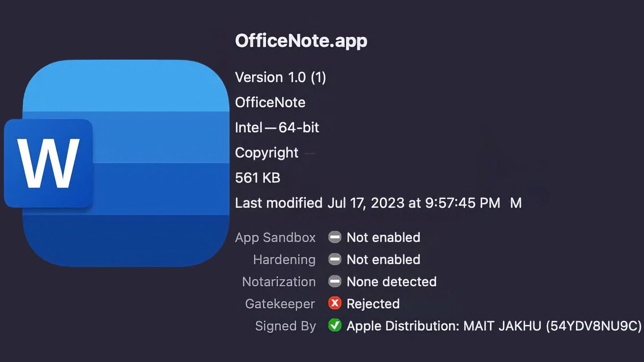Viewport: 644px width, 362px height.
Task: Click the gray App Sandbox status icon
Action: point(335,237)
